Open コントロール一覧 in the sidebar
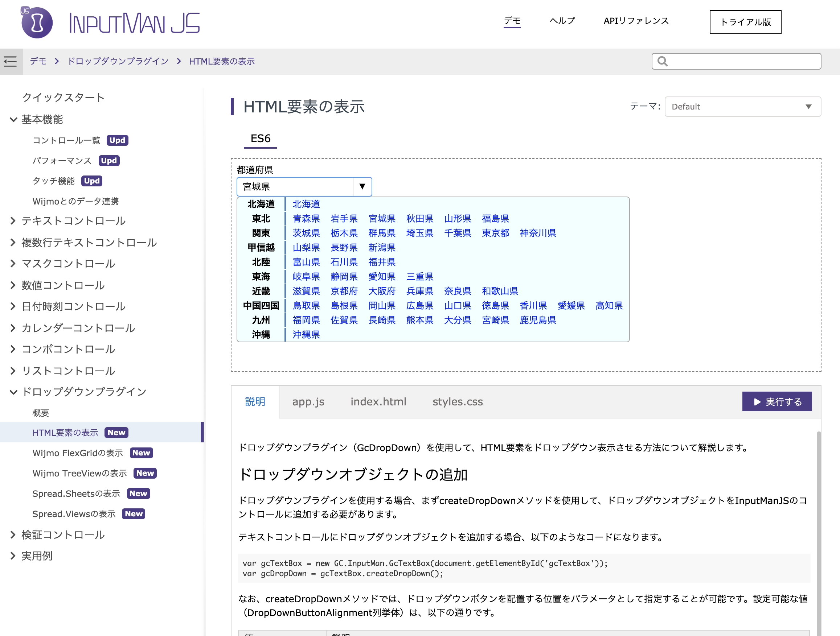Image resolution: width=840 pixels, height=636 pixels. 66,140
